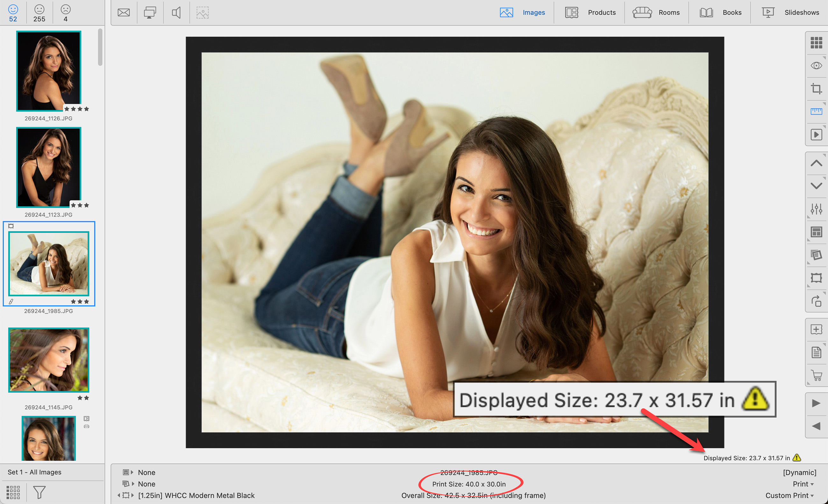
Task: Click Set 1 - All Images label
Action: (35, 472)
